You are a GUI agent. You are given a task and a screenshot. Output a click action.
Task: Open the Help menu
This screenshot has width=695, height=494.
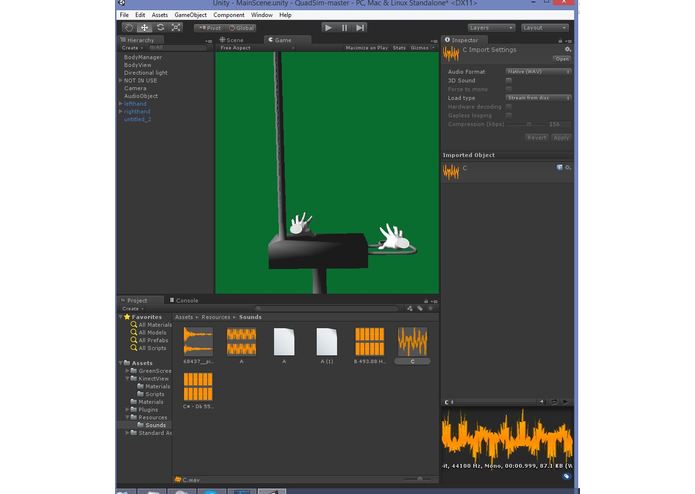tap(285, 15)
